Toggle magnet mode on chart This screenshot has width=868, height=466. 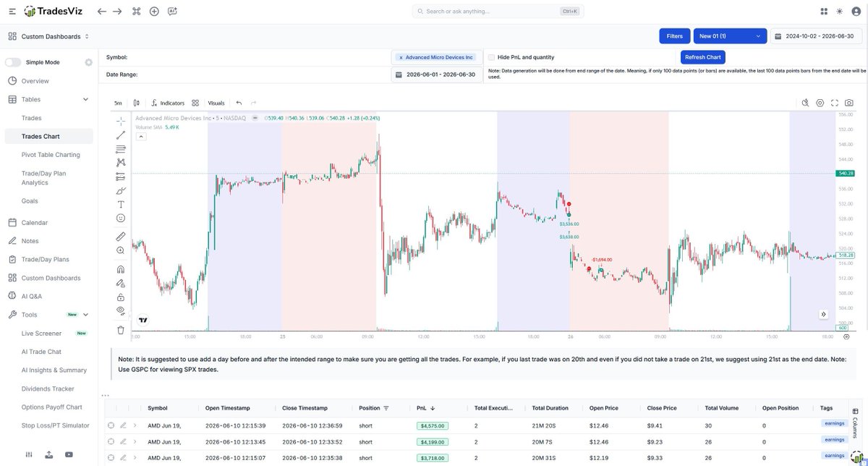[121, 269]
